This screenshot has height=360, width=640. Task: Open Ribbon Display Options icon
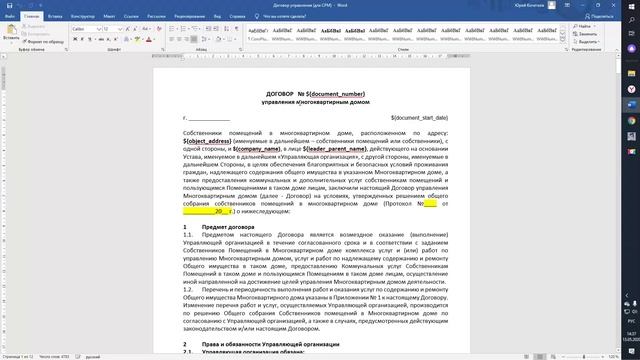[x=567, y=5]
